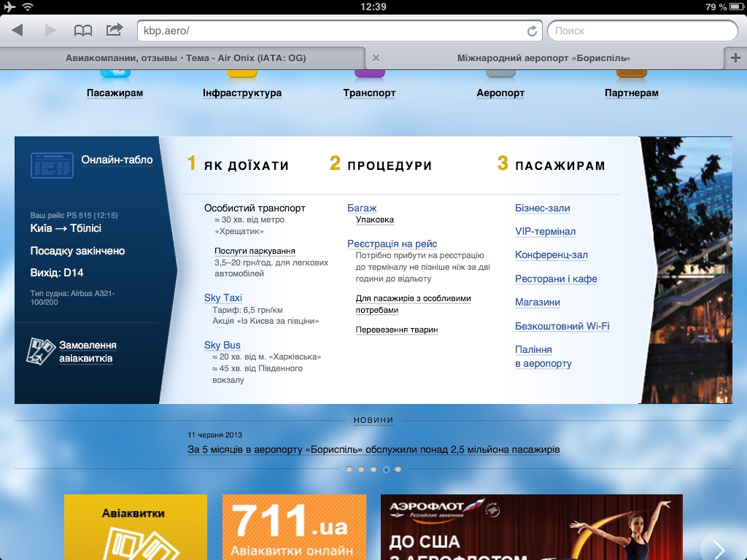The image size is (747, 560).
Task: Reload the page with the refresh icon
Action: coord(532,31)
